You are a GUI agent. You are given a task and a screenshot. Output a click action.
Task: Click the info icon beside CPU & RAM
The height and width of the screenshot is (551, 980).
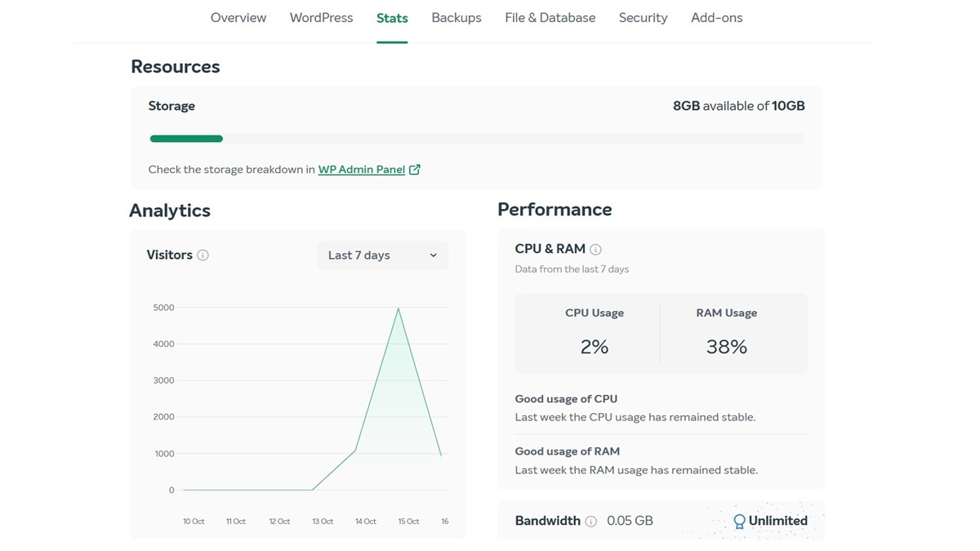pos(596,249)
